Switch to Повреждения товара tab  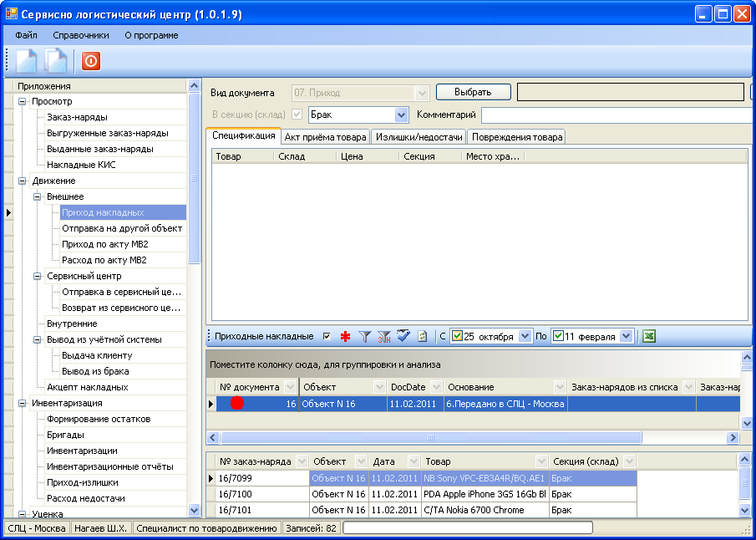pos(517,137)
